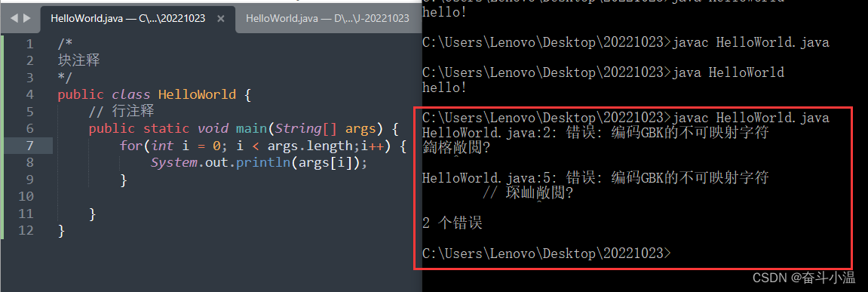Image resolution: width=868 pixels, height=292 pixels.
Task: Click the garbled text 鍧楁敞閲? in console
Action: tap(457, 148)
